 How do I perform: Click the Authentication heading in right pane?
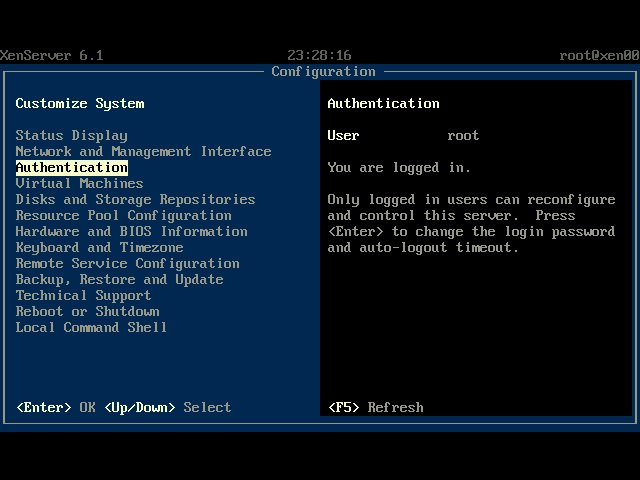coord(383,103)
